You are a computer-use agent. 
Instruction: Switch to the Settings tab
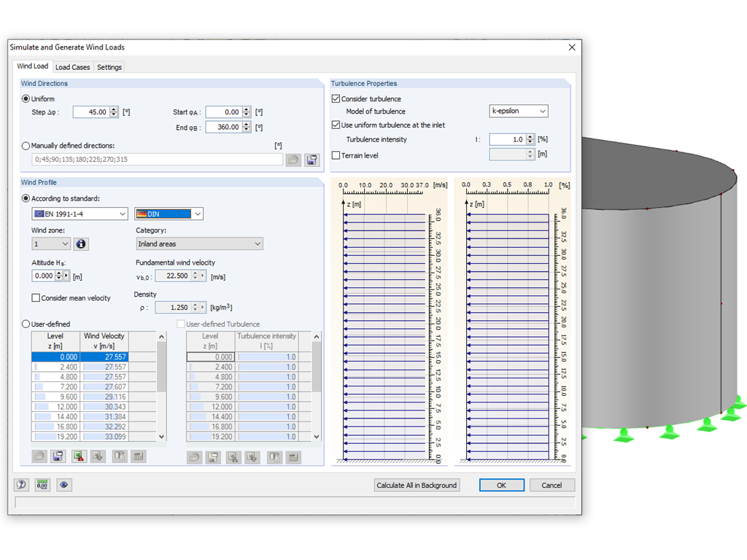(109, 66)
